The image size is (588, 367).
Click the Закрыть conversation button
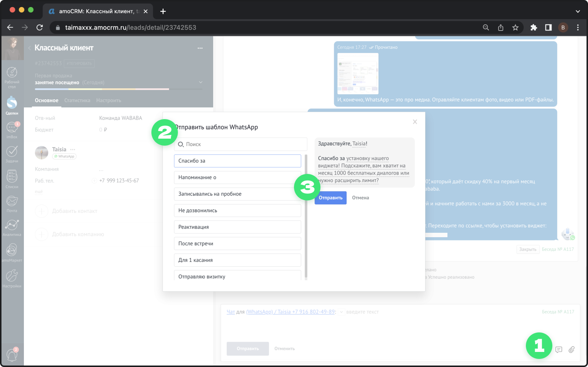[x=528, y=249]
